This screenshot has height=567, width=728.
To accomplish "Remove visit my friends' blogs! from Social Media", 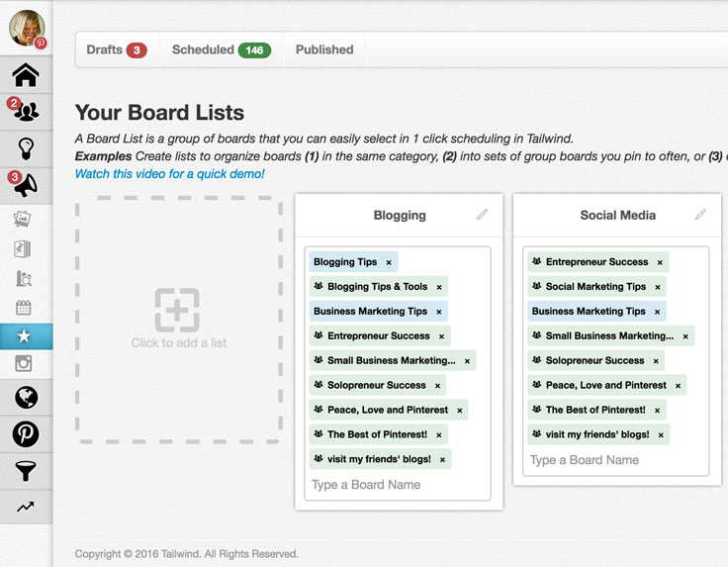I will (x=661, y=434).
